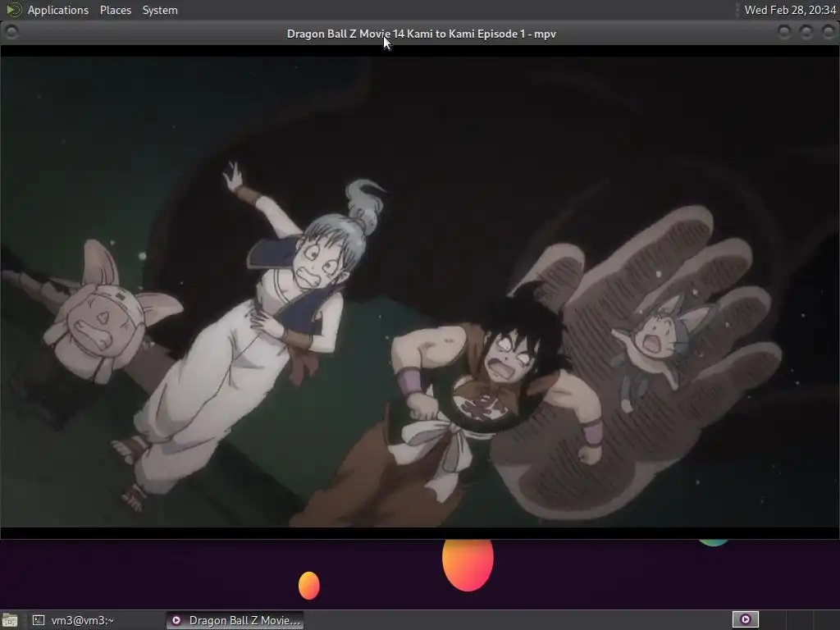Maximize the mpv player window

click(806, 33)
